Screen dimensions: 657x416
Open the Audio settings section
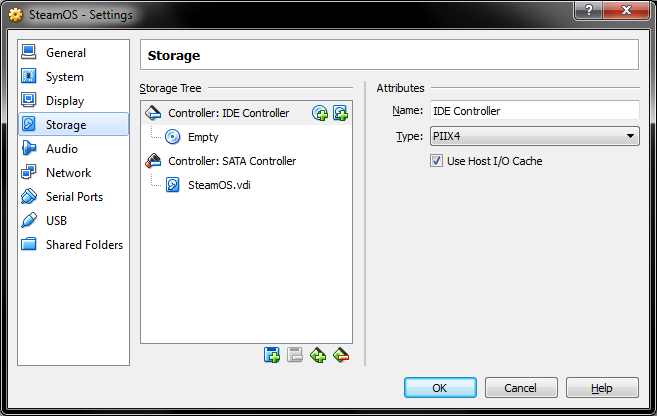pyautogui.click(x=62, y=149)
